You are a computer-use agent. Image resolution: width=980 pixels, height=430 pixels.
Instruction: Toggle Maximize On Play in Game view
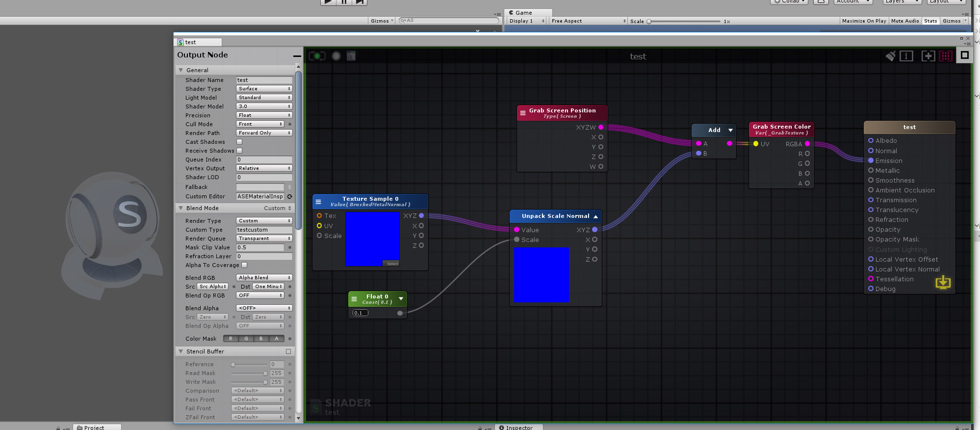(x=864, y=21)
